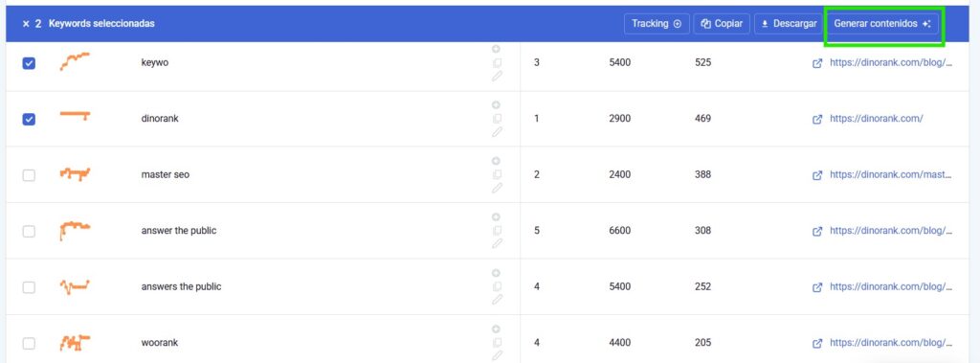Open the blog link in keywo row

(891, 62)
